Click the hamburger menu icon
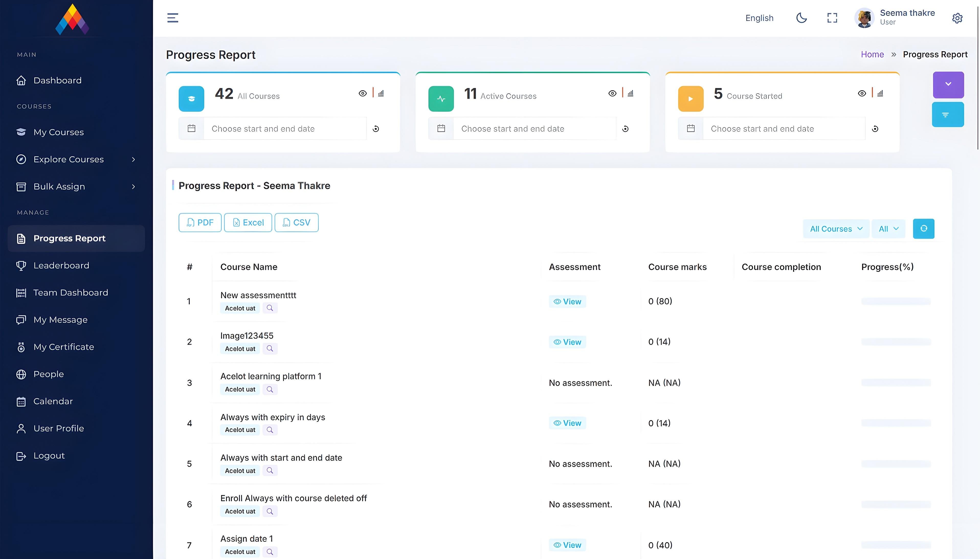This screenshot has height=559, width=980. tap(173, 18)
